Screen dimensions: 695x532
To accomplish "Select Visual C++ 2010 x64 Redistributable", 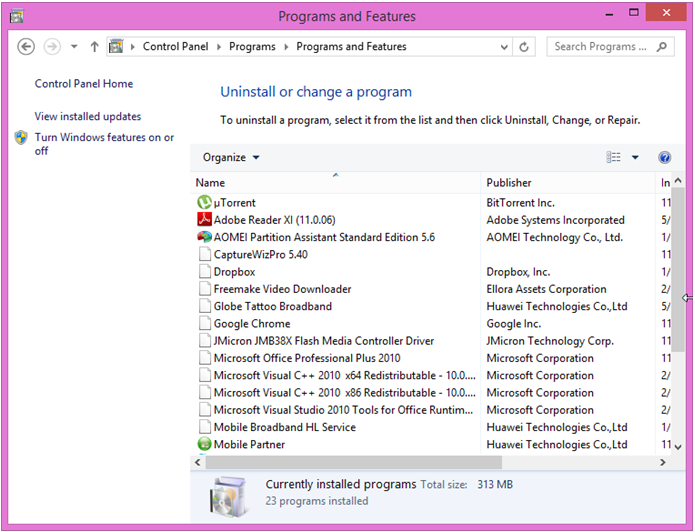I will (344, 376).
